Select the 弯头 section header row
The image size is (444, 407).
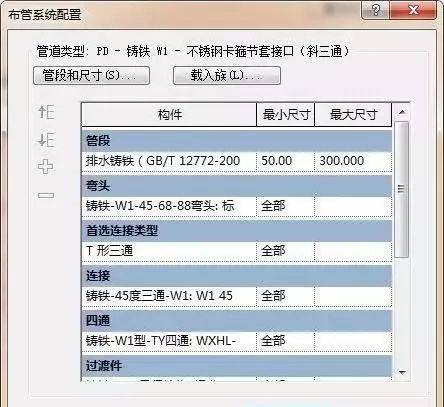(x=237, y=186)
